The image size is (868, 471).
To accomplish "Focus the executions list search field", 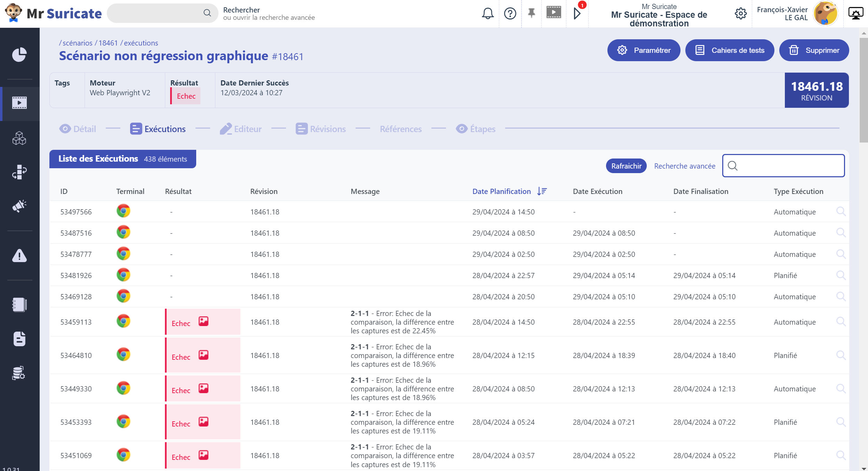I will tap(783, 166).
